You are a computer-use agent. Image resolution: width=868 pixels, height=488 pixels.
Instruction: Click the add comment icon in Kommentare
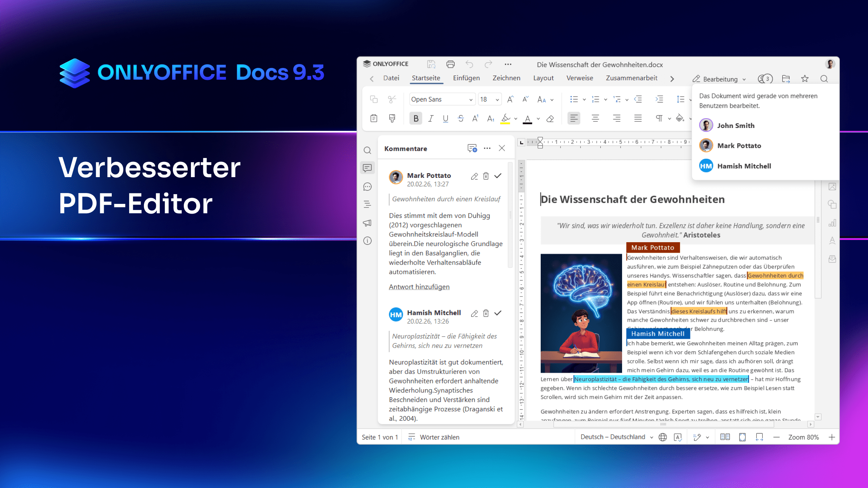coord(472,148)
